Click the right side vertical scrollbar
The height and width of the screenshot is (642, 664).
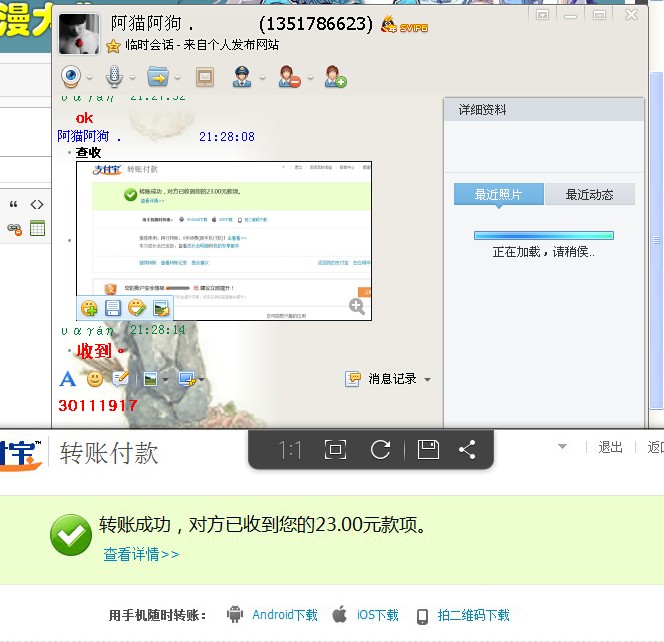tap(656, 240)
